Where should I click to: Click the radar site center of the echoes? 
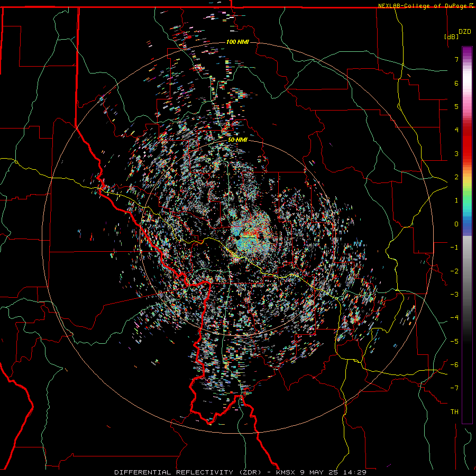(x=237, y=237)
